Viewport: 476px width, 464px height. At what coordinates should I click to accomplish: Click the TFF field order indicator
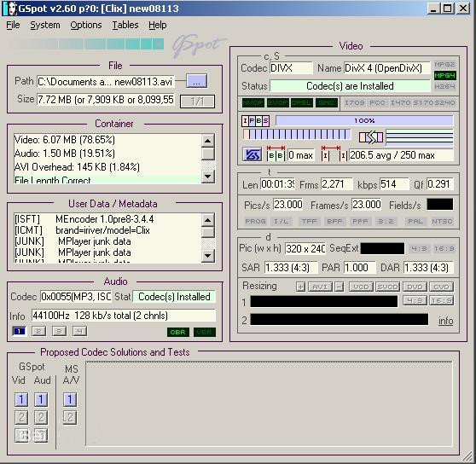pyautogui.click(x=309, y=221)
